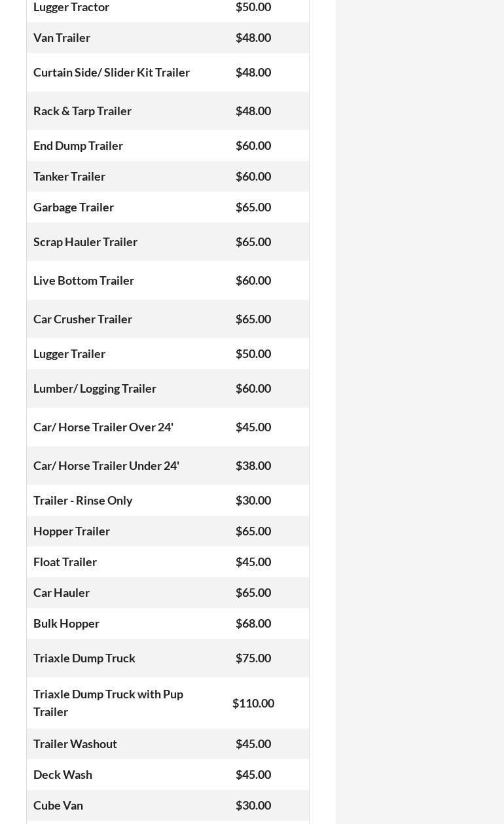The width and height of the screenshot is (504, 824).
Task: Click the Rack & Tarp Trailer entry
Action: coord(82,111)
